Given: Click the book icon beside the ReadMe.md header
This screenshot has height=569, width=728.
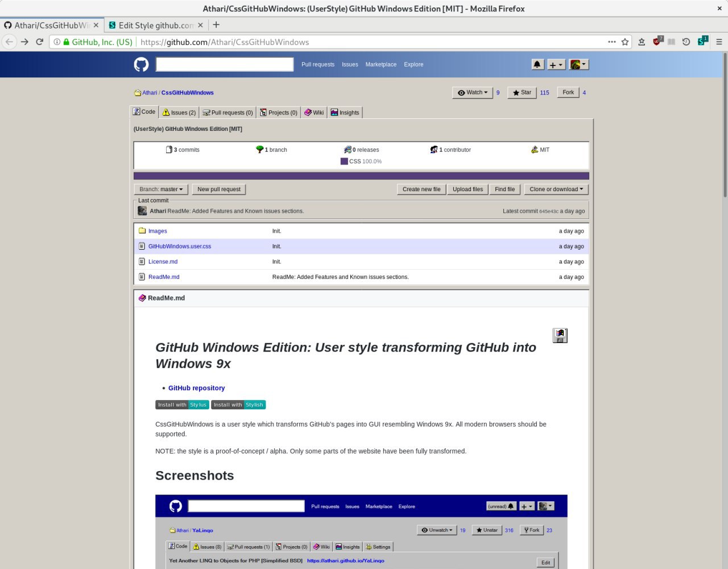Looking at the screenshot, I should [x=142, y=298].
